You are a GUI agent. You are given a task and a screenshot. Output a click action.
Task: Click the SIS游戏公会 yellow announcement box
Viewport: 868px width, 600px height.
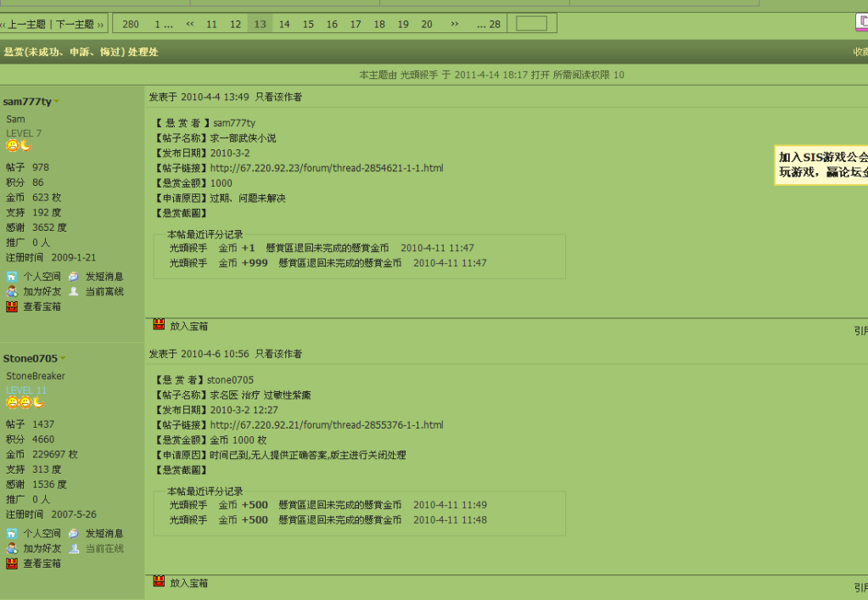pyautogui.click(x=821, y=165)
